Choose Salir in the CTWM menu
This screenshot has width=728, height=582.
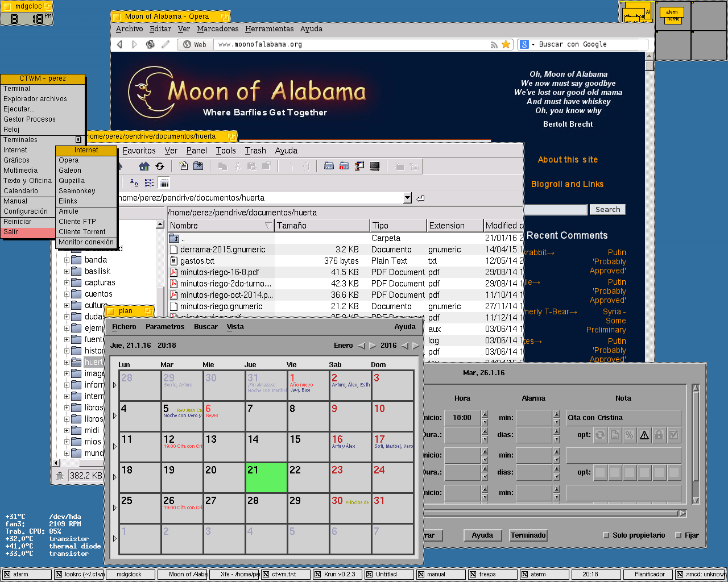(28, 232)
